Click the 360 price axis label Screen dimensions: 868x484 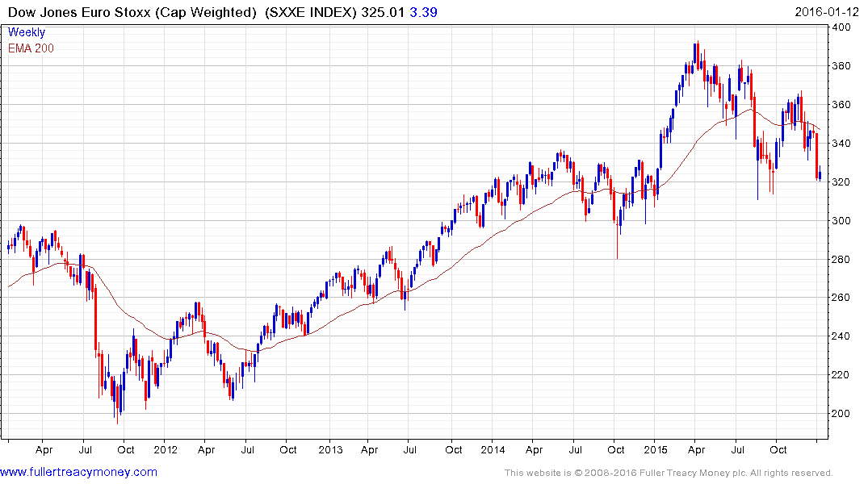(x=841, y=105)
